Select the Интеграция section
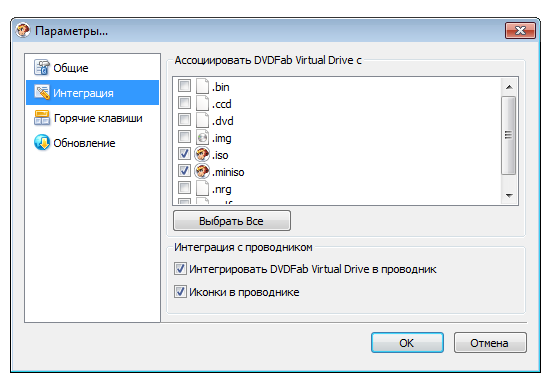This screenshot has height=385, width=558. [92, 93]
